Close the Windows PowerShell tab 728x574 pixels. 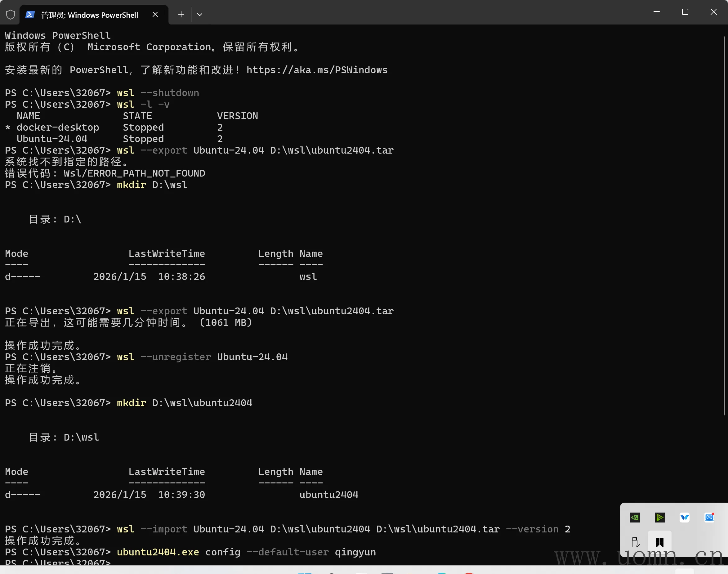point(155,15)
